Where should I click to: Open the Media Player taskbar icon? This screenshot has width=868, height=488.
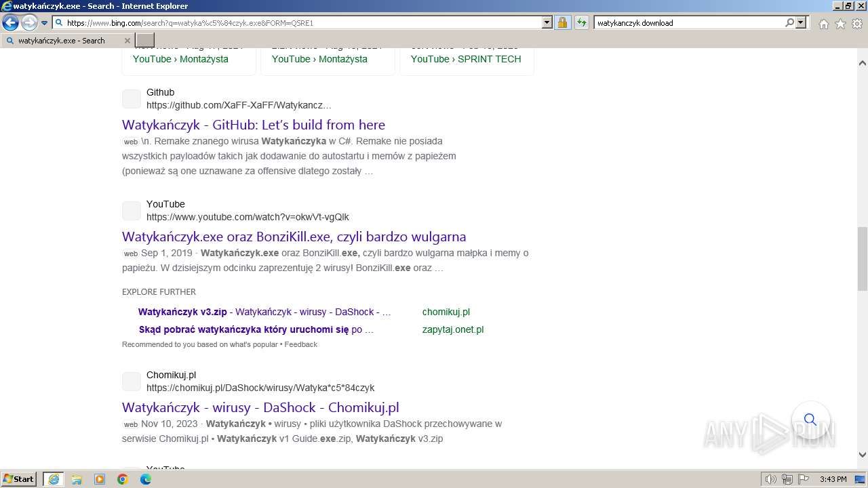coord(100,479)
